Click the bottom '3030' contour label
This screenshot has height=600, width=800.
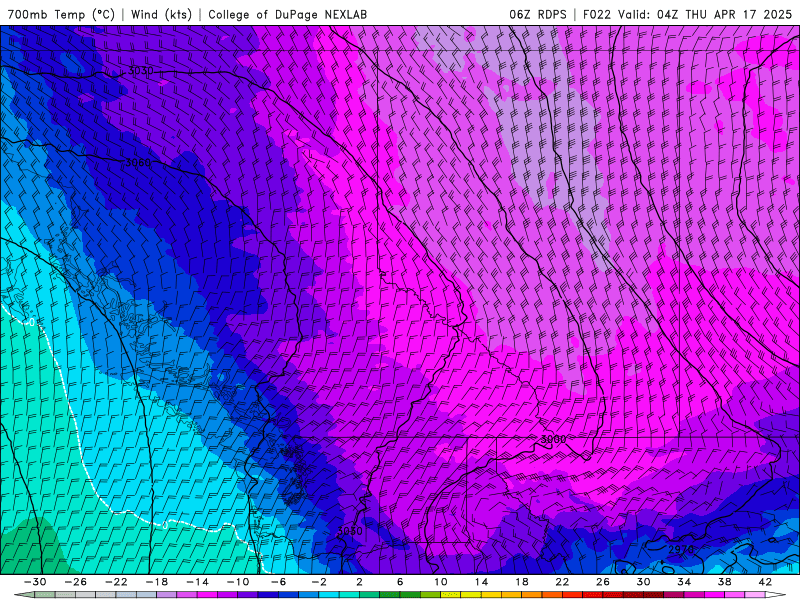(349, 531)
